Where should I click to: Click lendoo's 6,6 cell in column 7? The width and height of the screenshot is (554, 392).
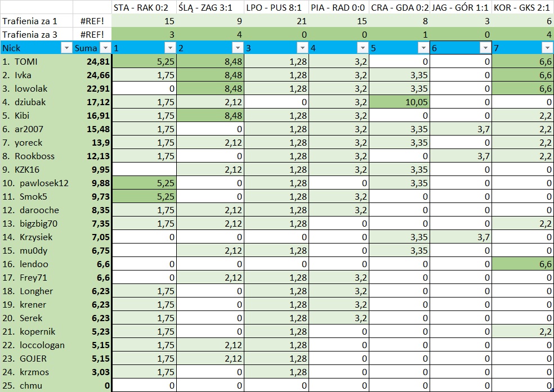coord(522,264)
